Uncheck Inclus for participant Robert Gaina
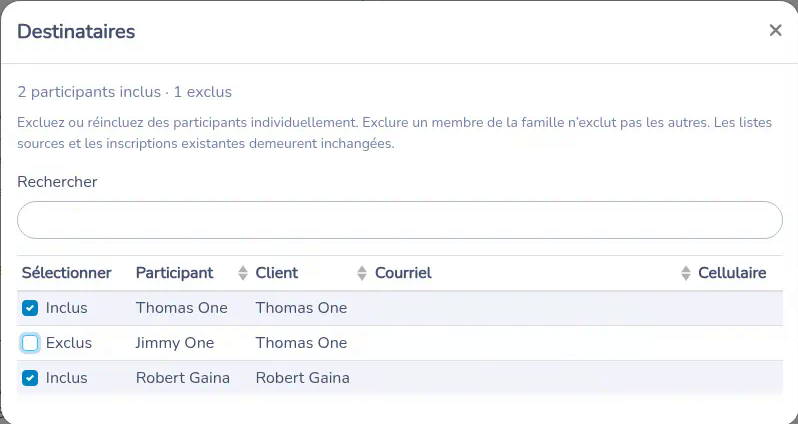This screenshot has height=424, width=798. 30,378
